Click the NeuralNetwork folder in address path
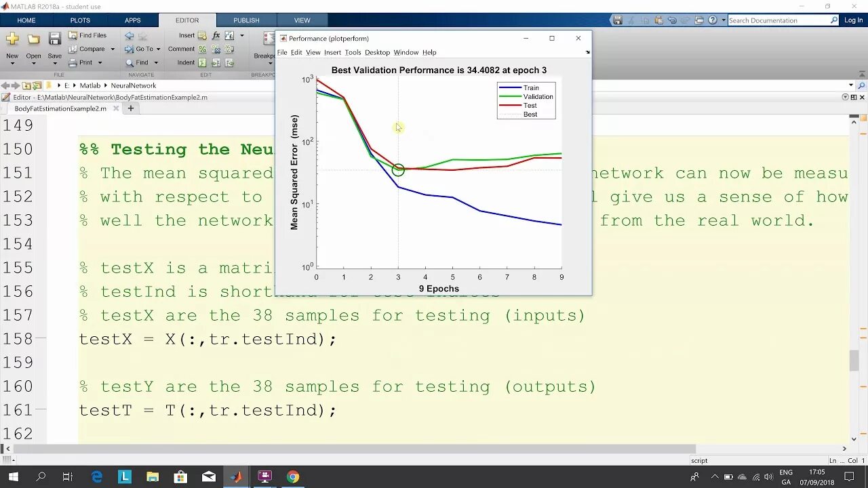Image resolution: width=868 pixels, height=488 pixels. click(x=134, y=85)
